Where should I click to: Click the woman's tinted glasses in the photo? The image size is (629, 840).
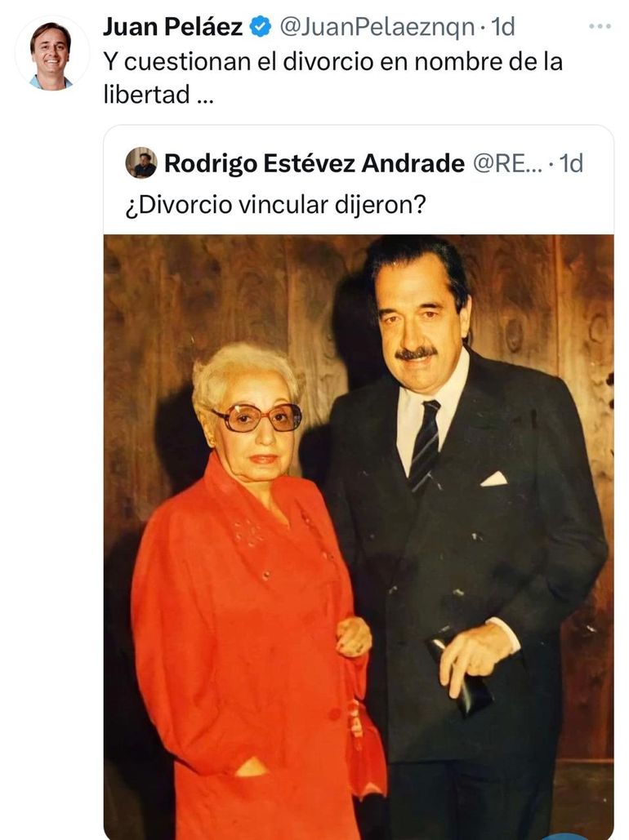tap(257, 417)
